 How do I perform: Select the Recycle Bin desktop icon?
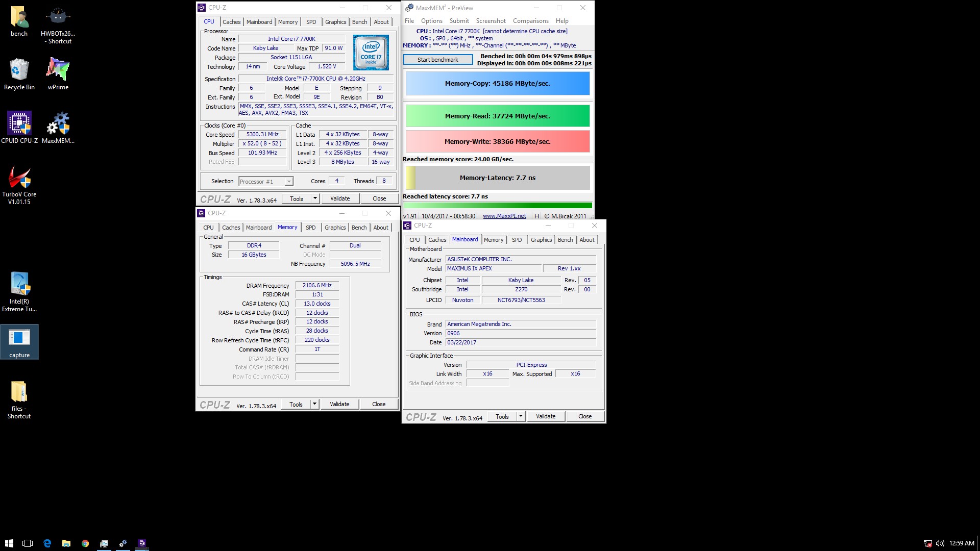coord(19,74)
